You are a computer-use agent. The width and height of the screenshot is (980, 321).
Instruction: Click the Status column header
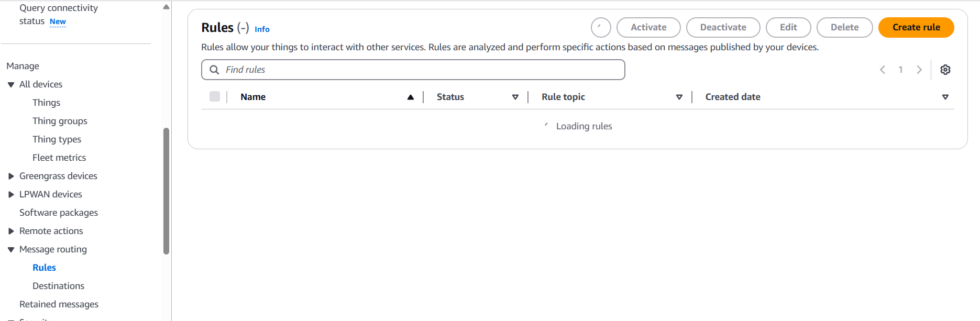[450, 97]
